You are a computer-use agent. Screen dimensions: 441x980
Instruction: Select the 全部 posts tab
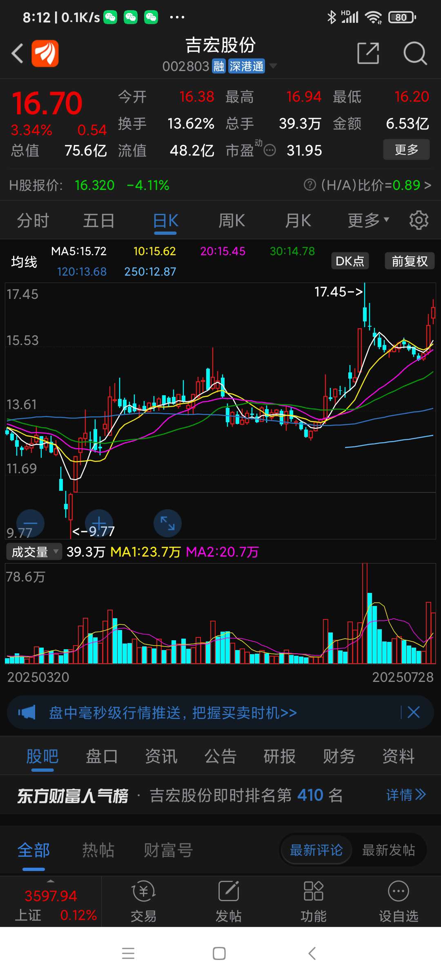click(33, 850)
